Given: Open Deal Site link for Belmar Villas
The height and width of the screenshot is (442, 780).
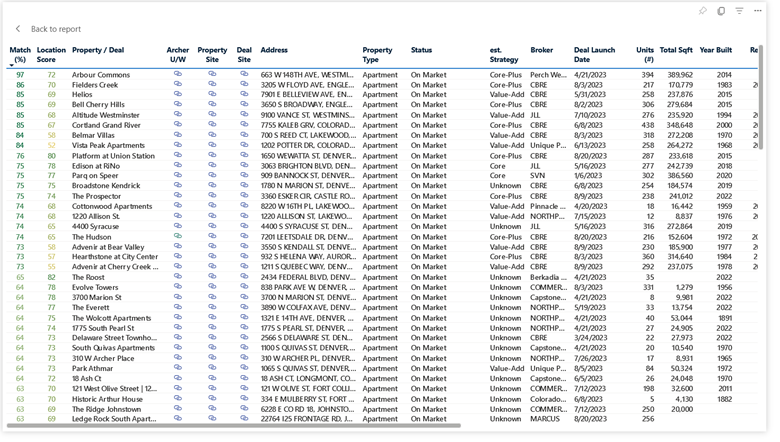Looking at the screenshot, I should [x=244, y=135].
